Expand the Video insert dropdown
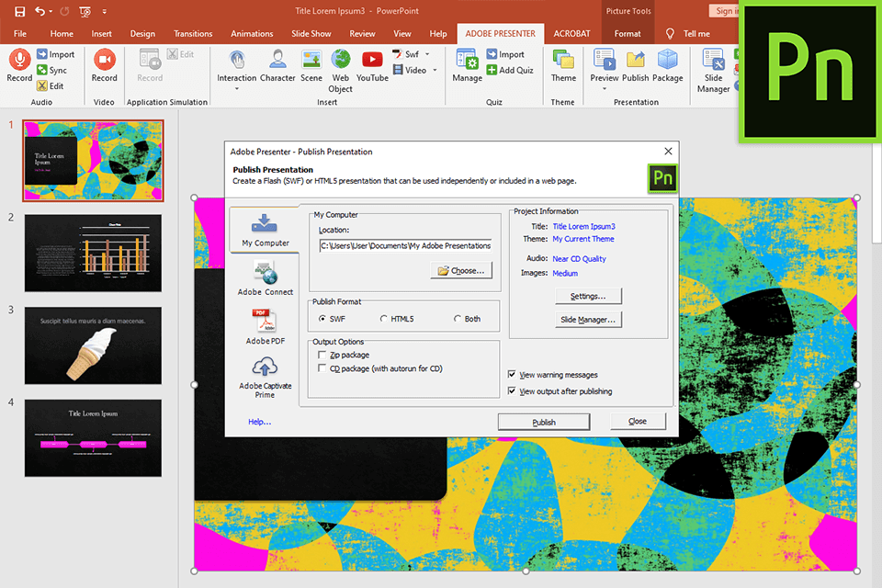The image size is (882, 588). (435, 70)
